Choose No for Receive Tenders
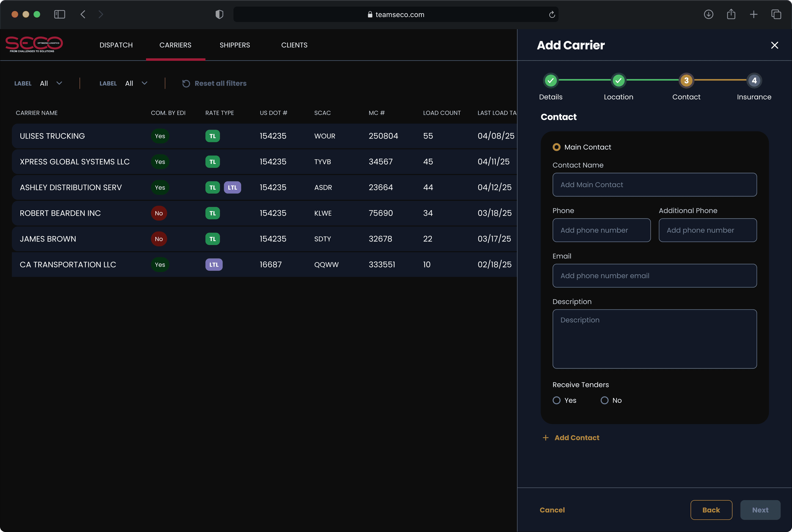This screenshot has width=792, height=532. coord(604,400)
